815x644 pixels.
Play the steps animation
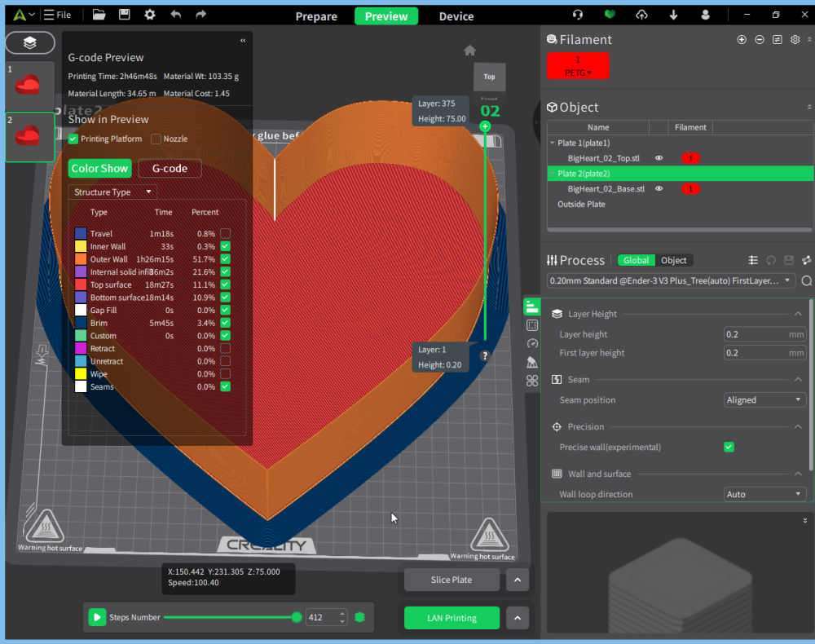(97, 617)
